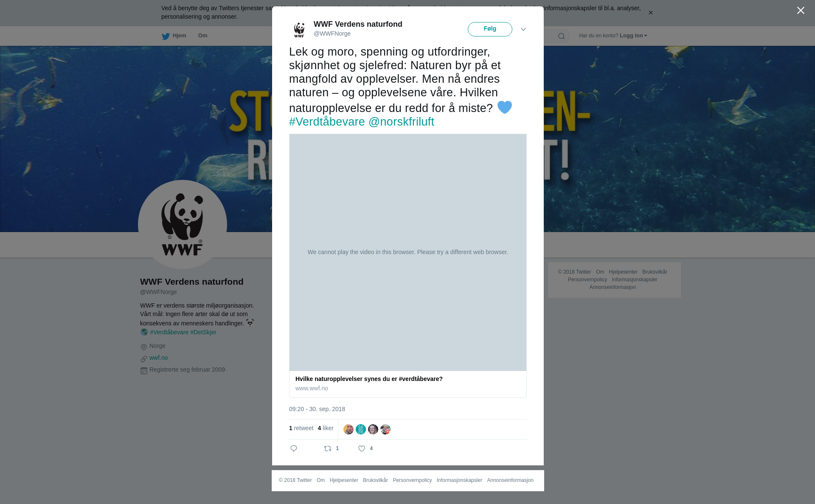Follow WWF with the Følg button
This screenshot has width=815, height=504.
tap(490, 29)
